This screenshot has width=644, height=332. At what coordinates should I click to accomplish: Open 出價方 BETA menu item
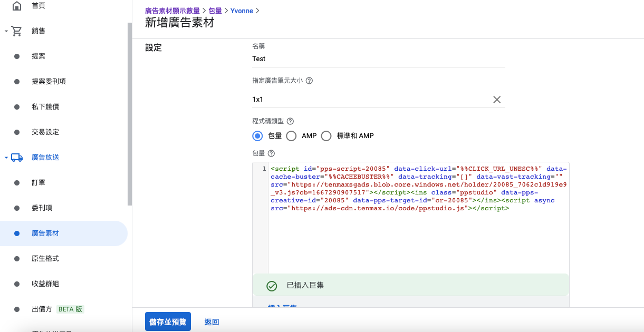point(57,309)
